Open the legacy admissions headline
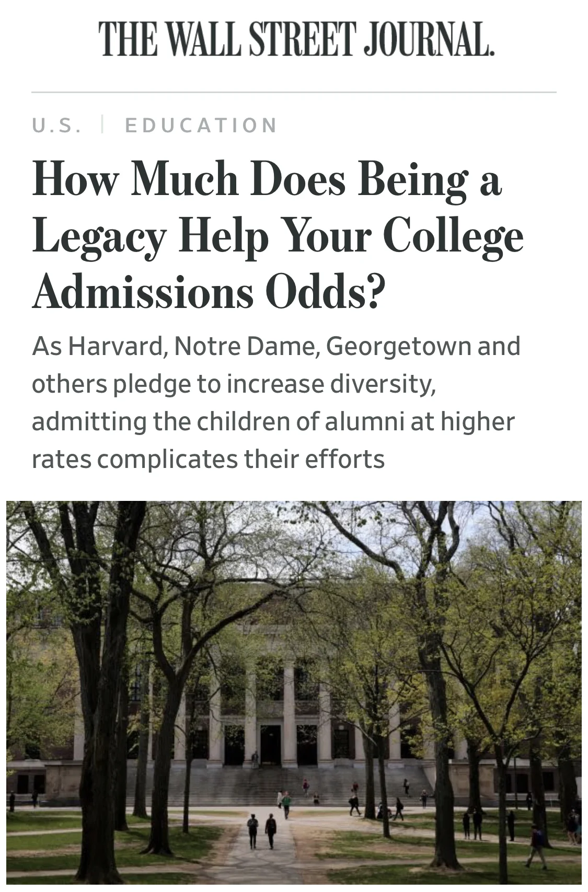Screen dimensions: 588x892 (x=278, y=235)
